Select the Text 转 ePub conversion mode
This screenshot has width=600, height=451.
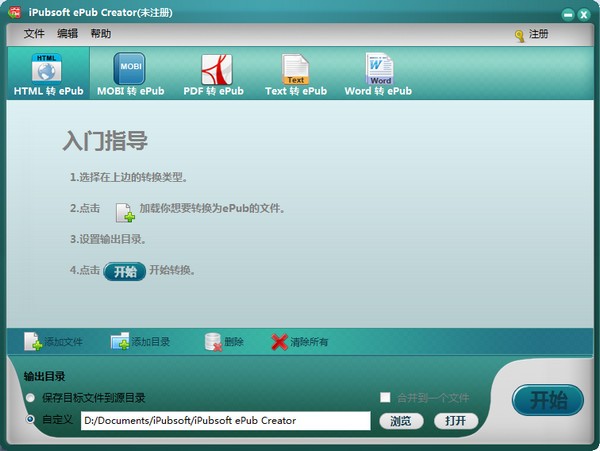tap(296, 73)
